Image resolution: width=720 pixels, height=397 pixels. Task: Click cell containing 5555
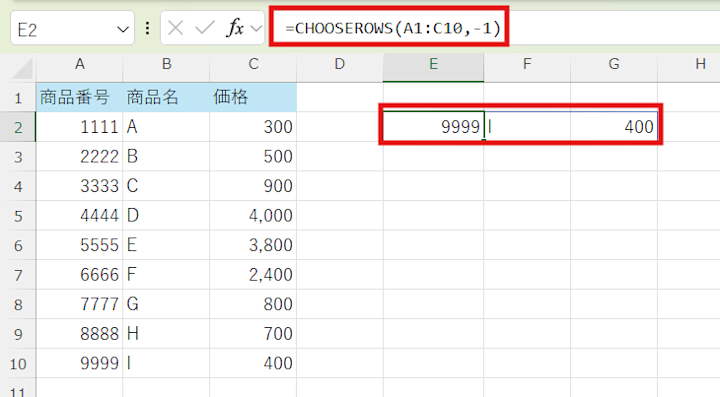(79, 245)
